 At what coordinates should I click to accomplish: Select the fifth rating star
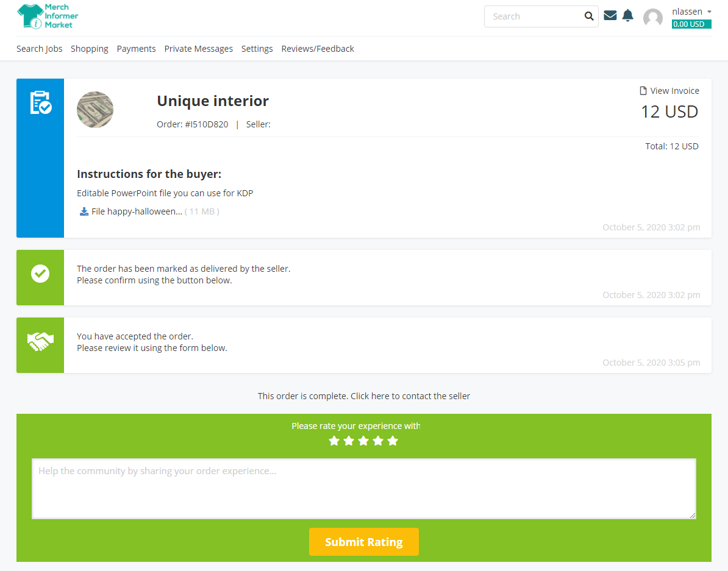[393, 441]
